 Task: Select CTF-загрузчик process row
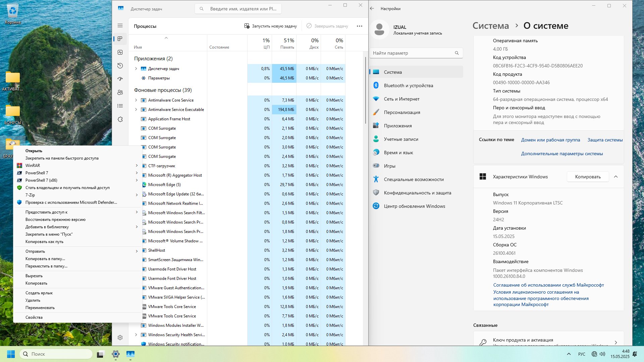pos(237,166)
